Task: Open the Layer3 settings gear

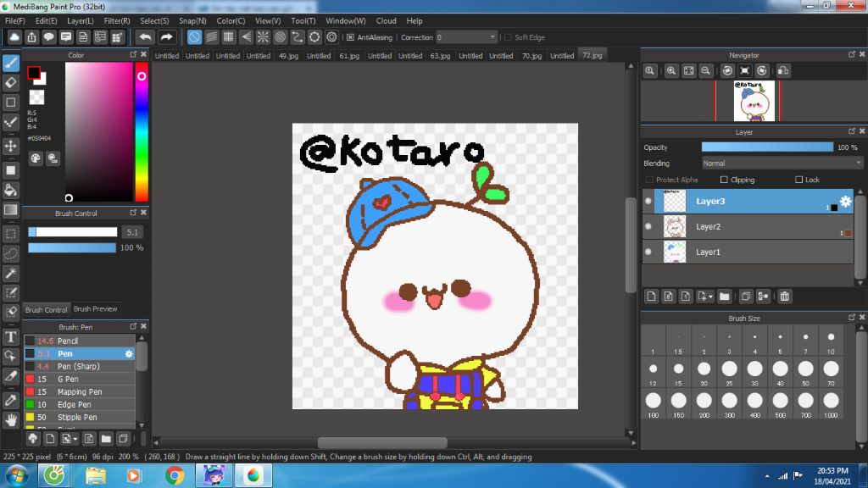Action: tap(845, 201)
